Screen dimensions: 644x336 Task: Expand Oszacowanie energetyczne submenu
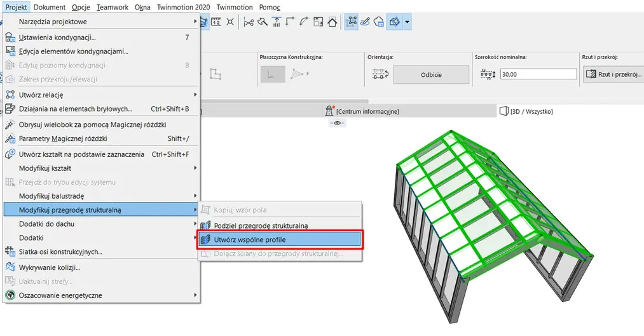(102, 295)
